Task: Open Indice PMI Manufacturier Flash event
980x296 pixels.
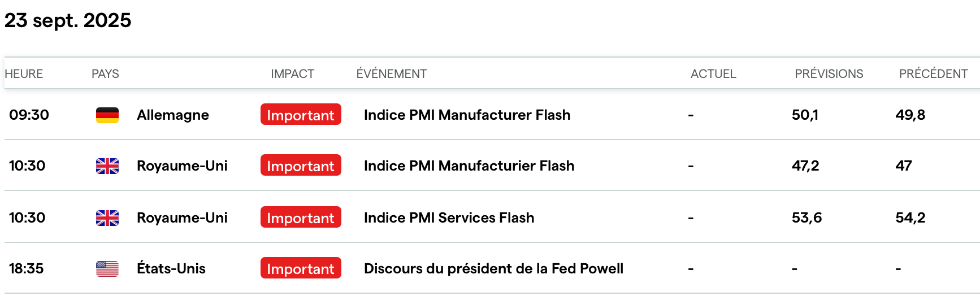Action: pyautogui.click(x=469, y=166)
